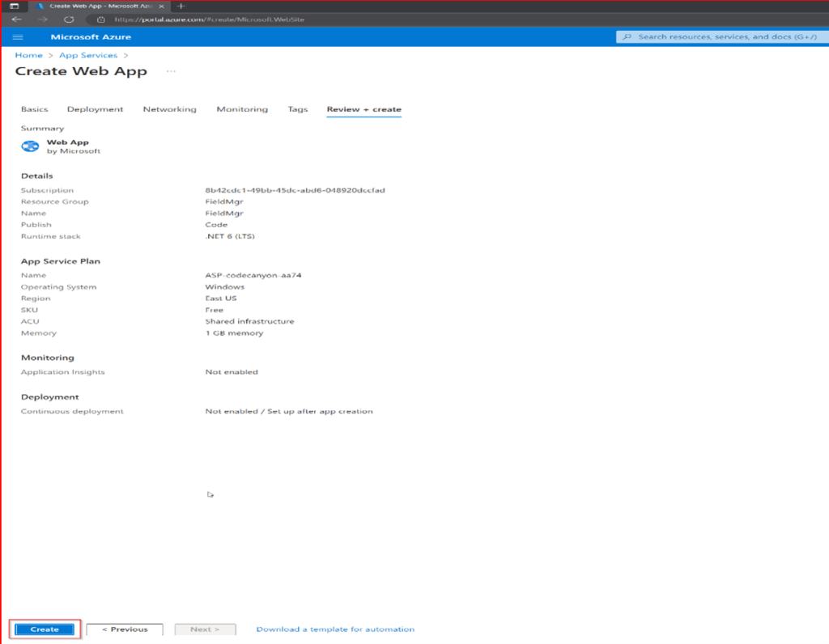Click the Publish value Code

(216, 225)
